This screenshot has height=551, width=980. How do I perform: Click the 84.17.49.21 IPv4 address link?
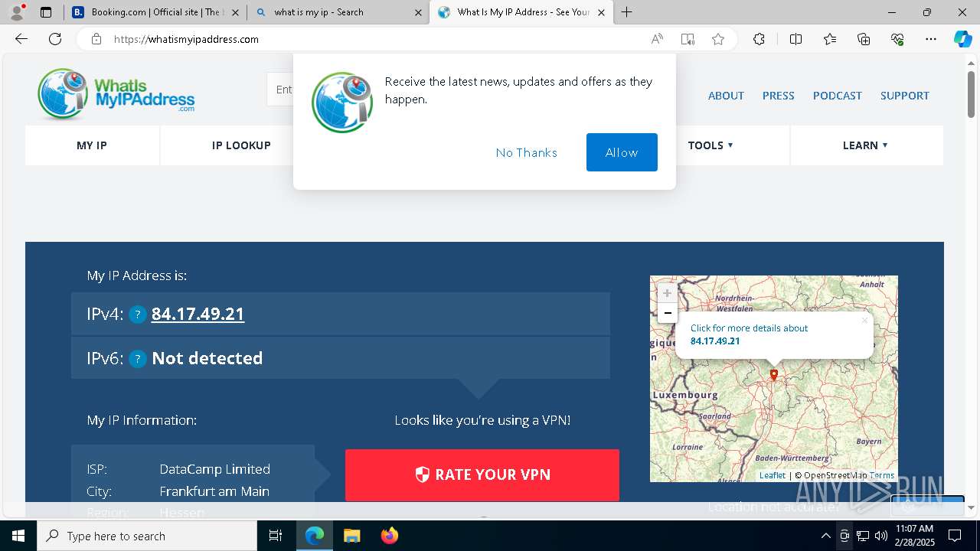pos(198,314)
